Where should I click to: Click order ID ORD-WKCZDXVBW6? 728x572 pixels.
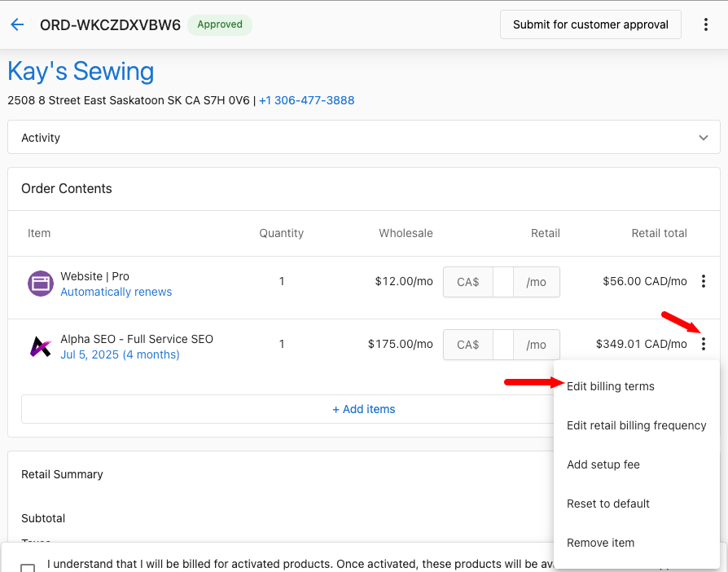tap(110, 24)
